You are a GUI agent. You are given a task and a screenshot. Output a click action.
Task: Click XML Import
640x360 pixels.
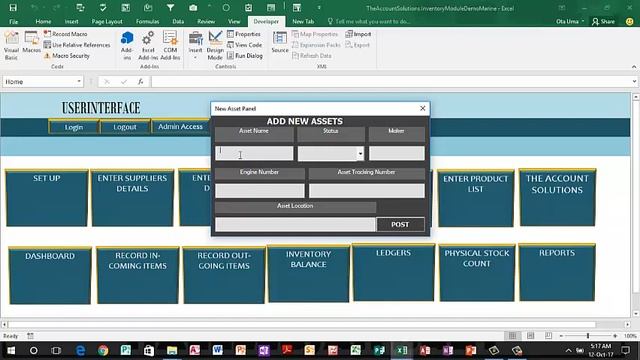[x=358, y=34]
